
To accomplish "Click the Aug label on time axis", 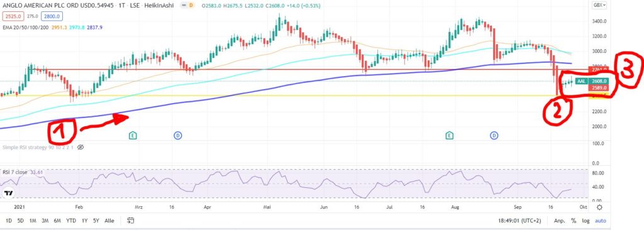I will [x=455, y=207].
